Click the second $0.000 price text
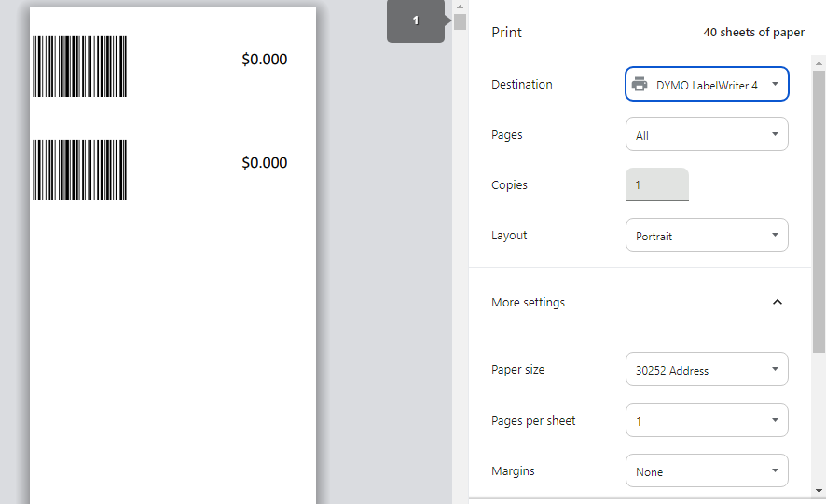 click(265, 162)
